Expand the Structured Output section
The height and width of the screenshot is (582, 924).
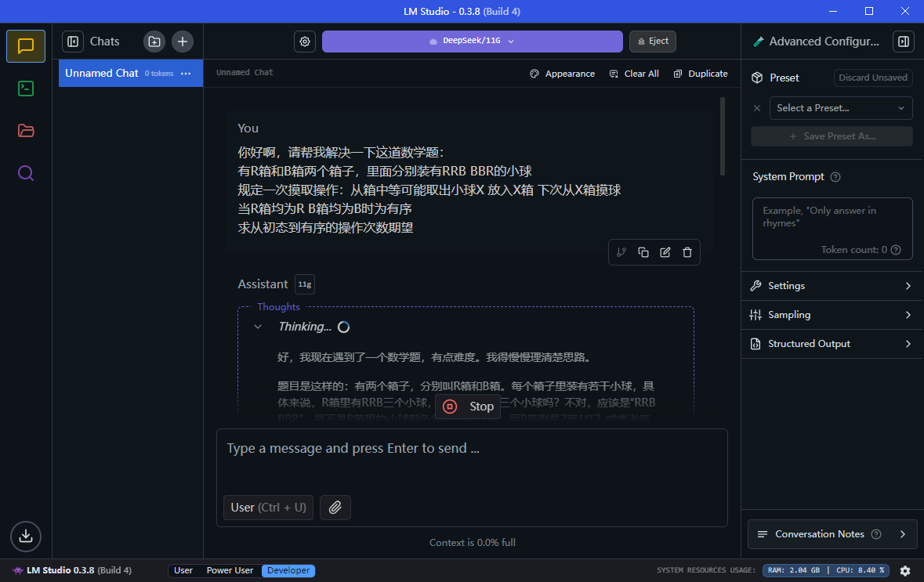[832, 343]
